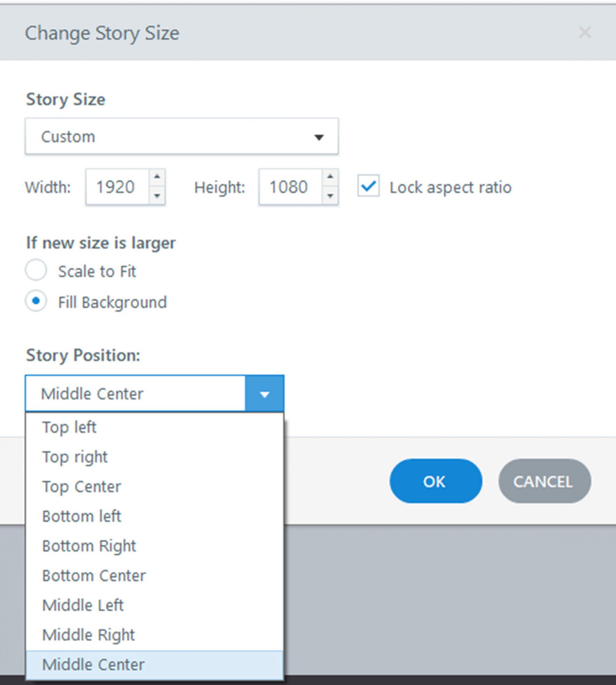Cancel the story size change

click(544, 481)
